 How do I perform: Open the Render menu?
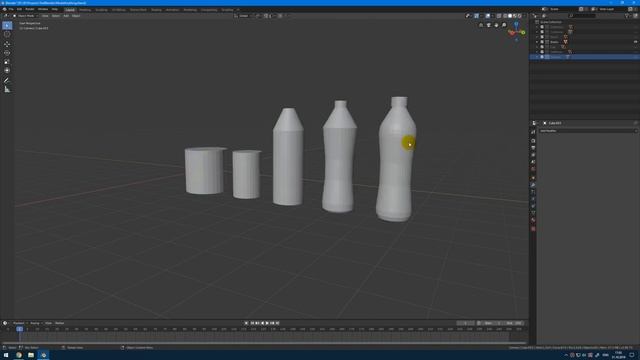(x=30, y=9)
